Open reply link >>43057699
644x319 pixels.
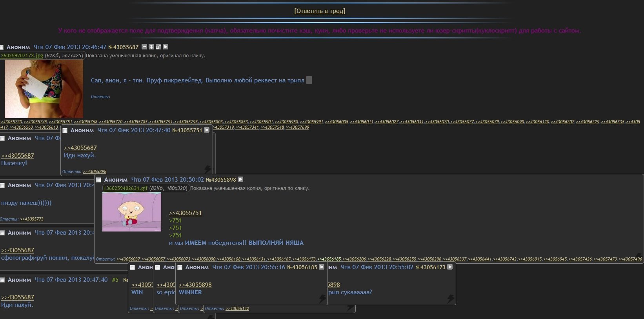click(297, 128)
